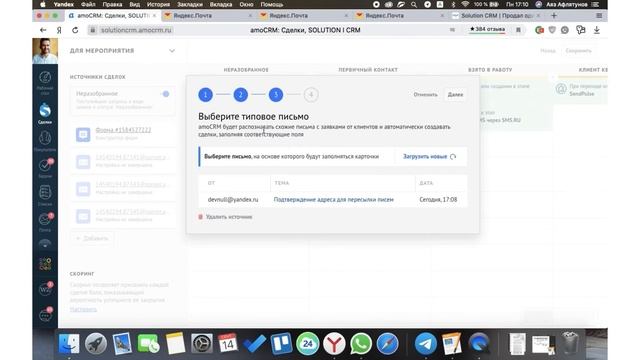The width and height of the screenshot is (640, 360).
Task: Open the Сделки section in amoCRM sidebar
Action: pos(45,113)
